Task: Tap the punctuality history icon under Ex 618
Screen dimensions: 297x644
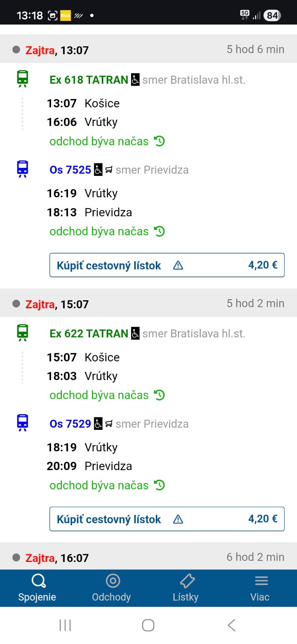Action: point(160,141)
